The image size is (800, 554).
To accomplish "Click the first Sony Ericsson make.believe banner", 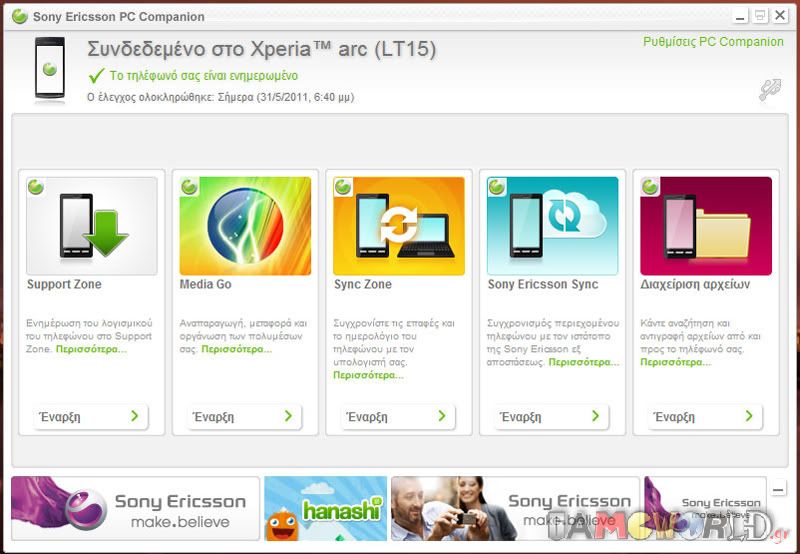I will [x=135, y=509].
